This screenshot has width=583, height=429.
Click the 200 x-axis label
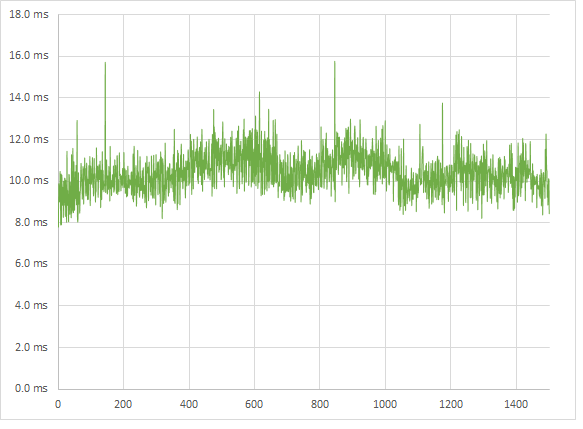[x=123, y=404]
